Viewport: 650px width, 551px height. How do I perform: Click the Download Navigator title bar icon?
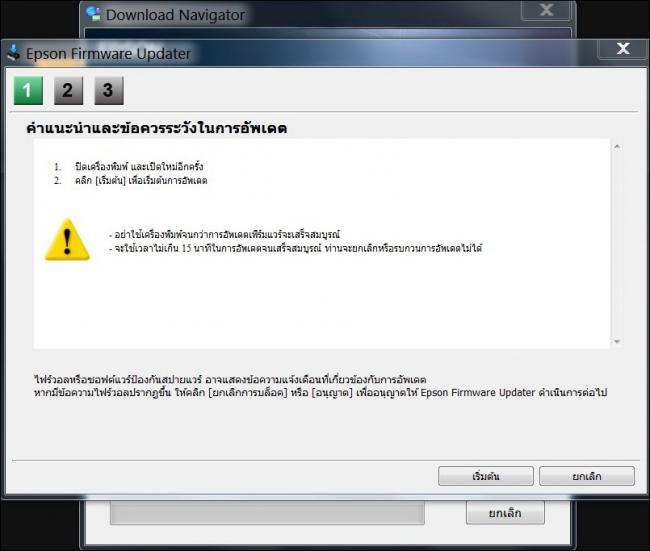pyautogui.click(x=94, y=14)
